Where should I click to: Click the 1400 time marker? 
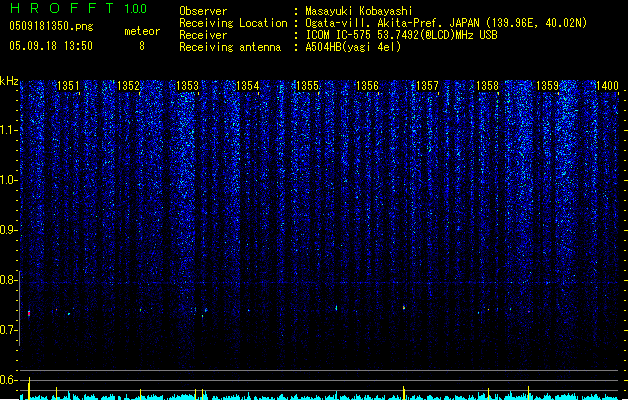click(607, 86)
